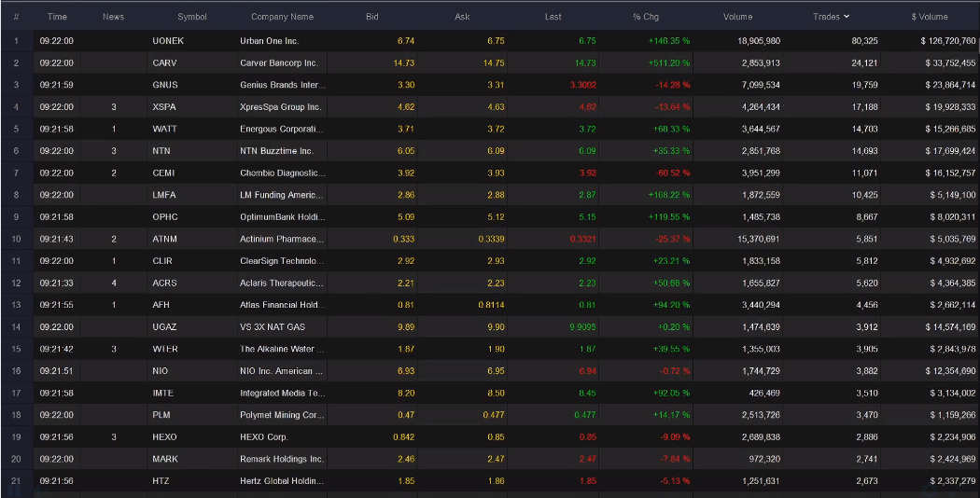Click the Bid column header

371,17
